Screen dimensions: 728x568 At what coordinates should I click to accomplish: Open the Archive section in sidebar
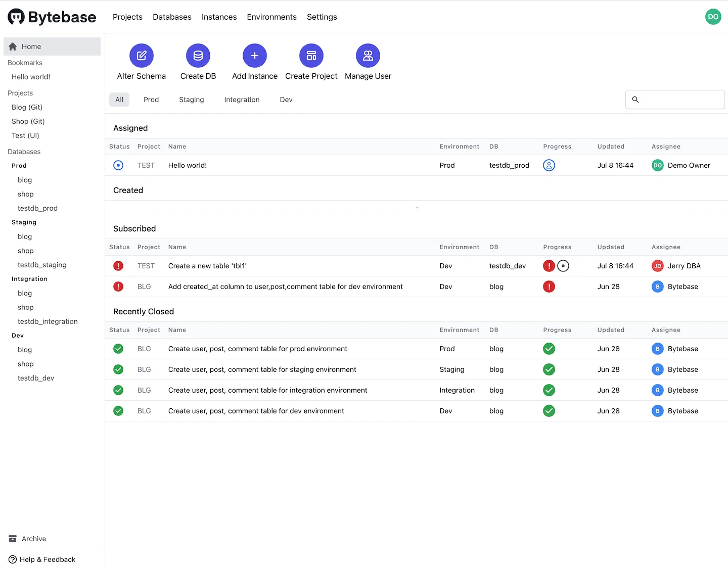click(x=33, y=539)
